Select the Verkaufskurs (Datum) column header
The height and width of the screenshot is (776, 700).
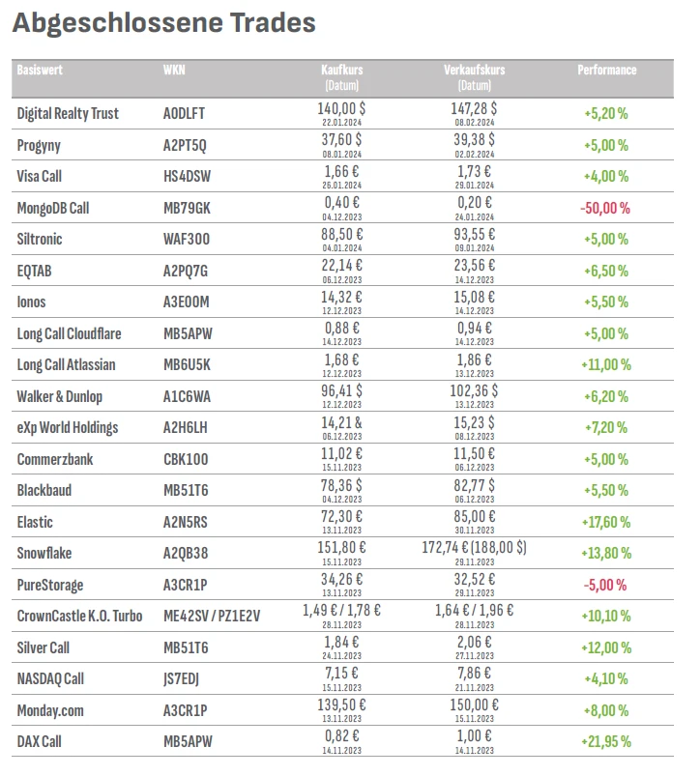point(474,77)
